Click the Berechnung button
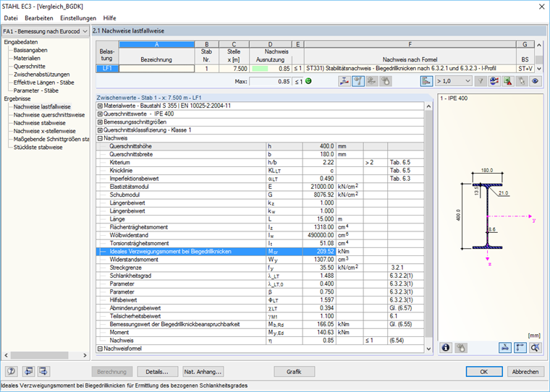Screen dimensions: 550x392 111,372
